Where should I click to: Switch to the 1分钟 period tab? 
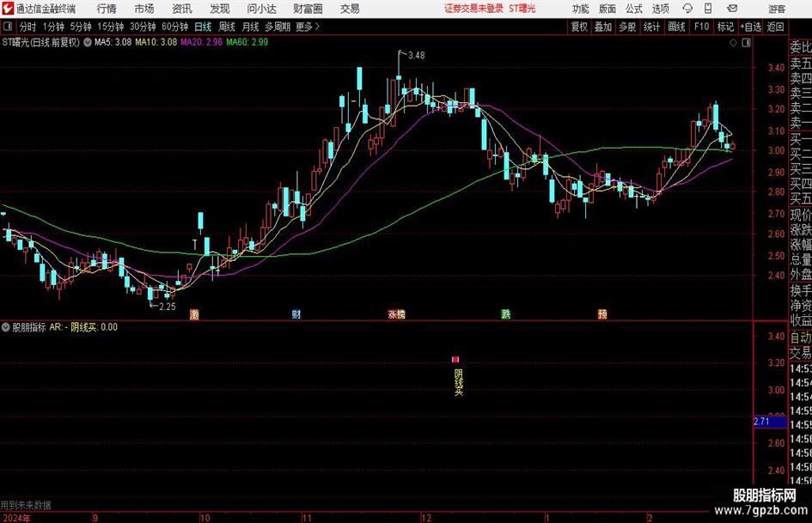[53, 27]
